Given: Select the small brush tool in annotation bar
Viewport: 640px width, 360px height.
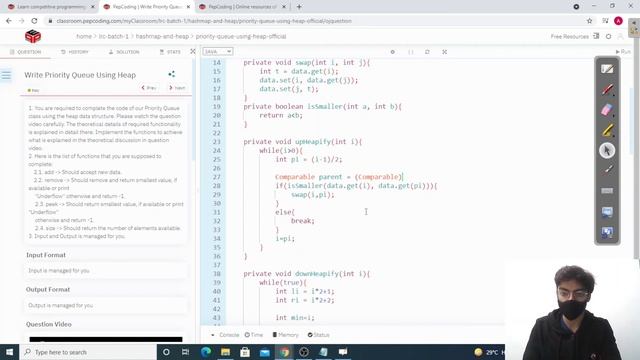Looking at the screenshot, I should pos(607,170).
